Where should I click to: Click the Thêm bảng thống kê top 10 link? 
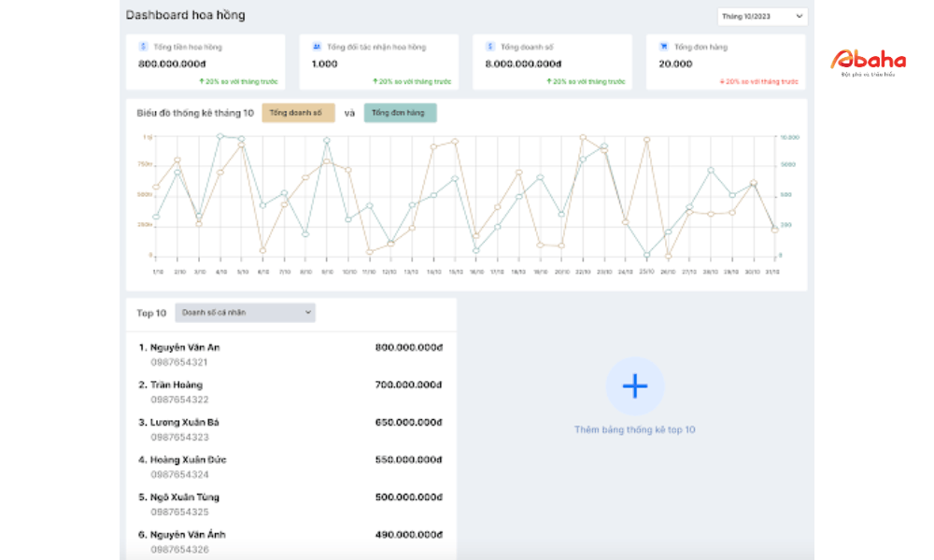pos(635,430)
